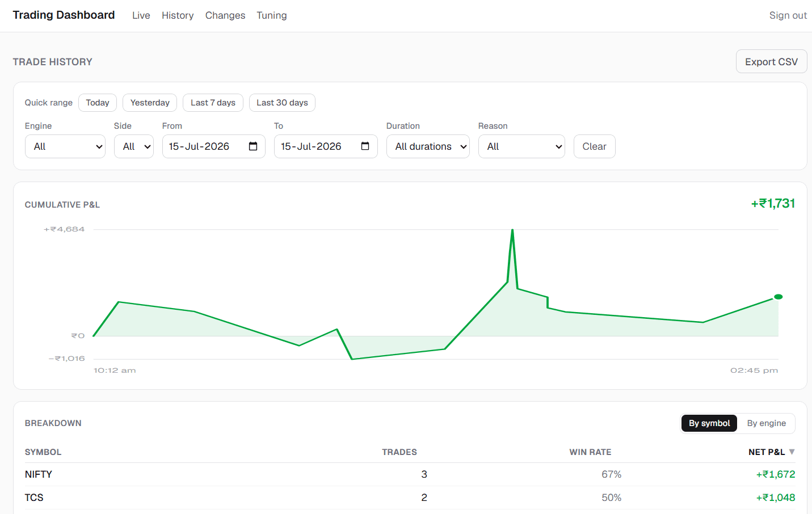Open the Changes tab

pyautogui.click(x=225, y=15)
